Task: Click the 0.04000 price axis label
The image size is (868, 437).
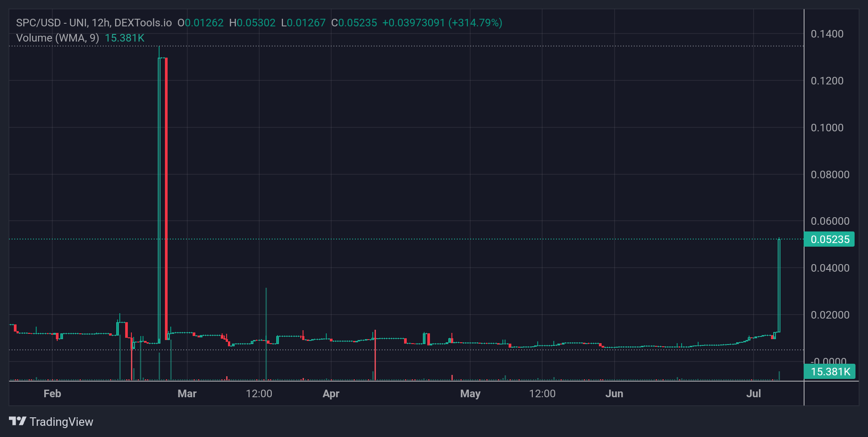Action: coord(830,268)
